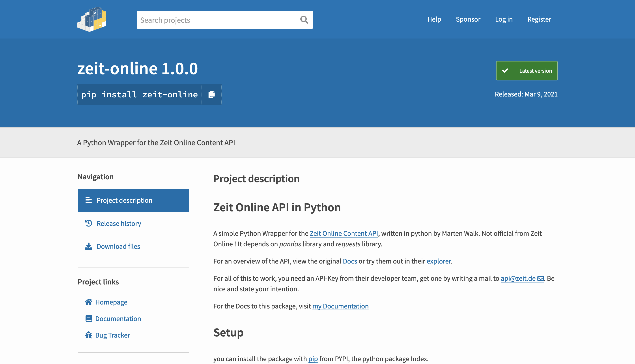The image size is (635, 364).
Task: Click the Homepage house icon
Action: tap(89, 302)
